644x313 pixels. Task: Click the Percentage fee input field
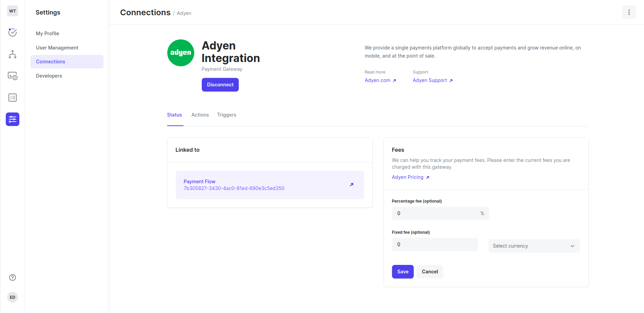point(437,213)
